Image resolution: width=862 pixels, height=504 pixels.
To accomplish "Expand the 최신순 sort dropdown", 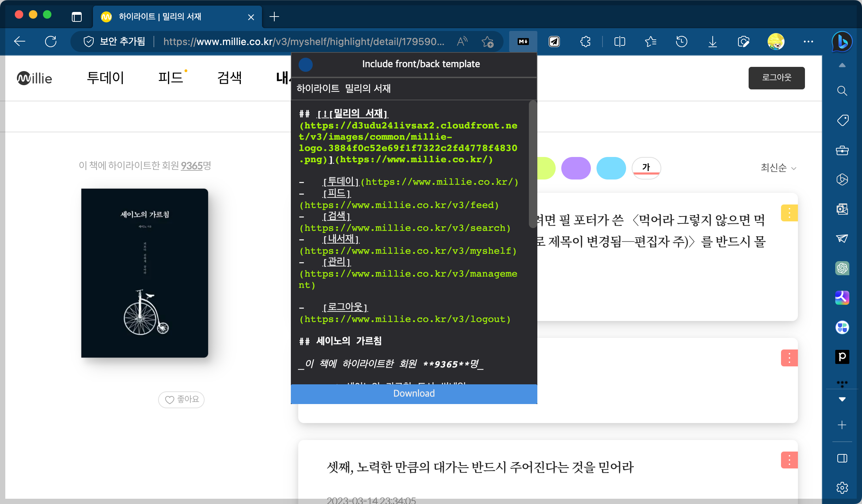I will 778,168.
